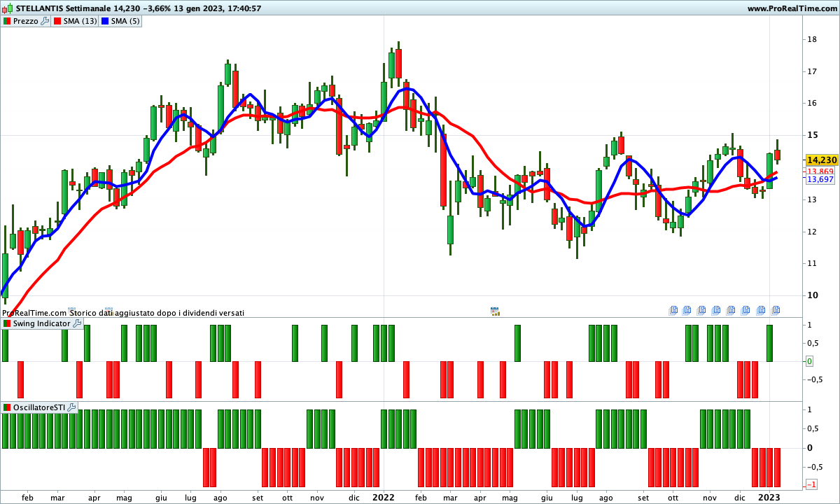
Task: Open the leftmost news document icon
Action: [x=673, y=310]
